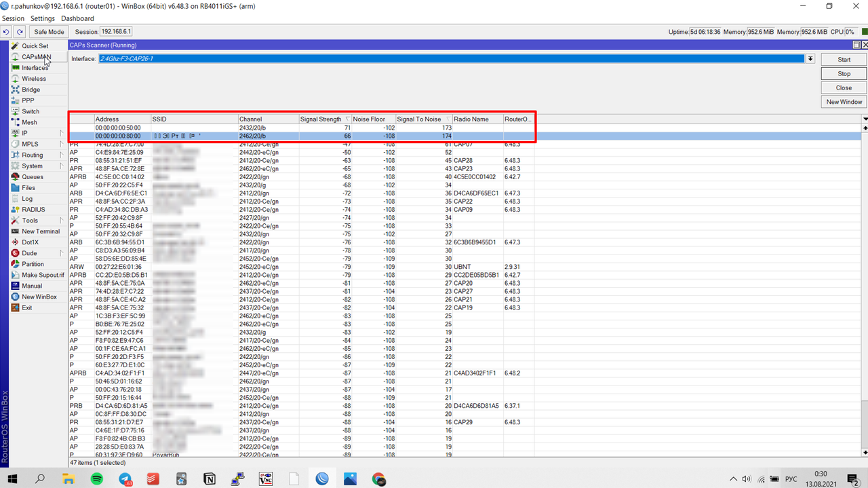Launch New WinBox from the sidebar
Viewport: 868px width, 488px height.
[39, 297]
